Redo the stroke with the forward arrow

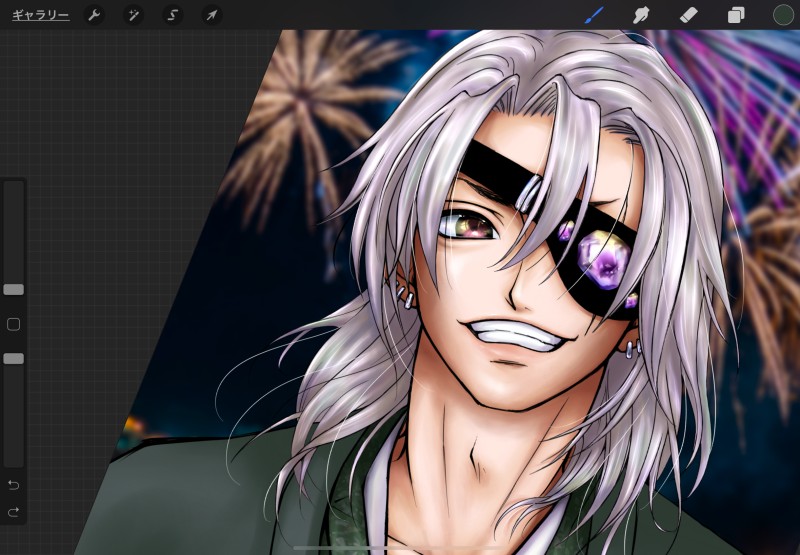14,511
